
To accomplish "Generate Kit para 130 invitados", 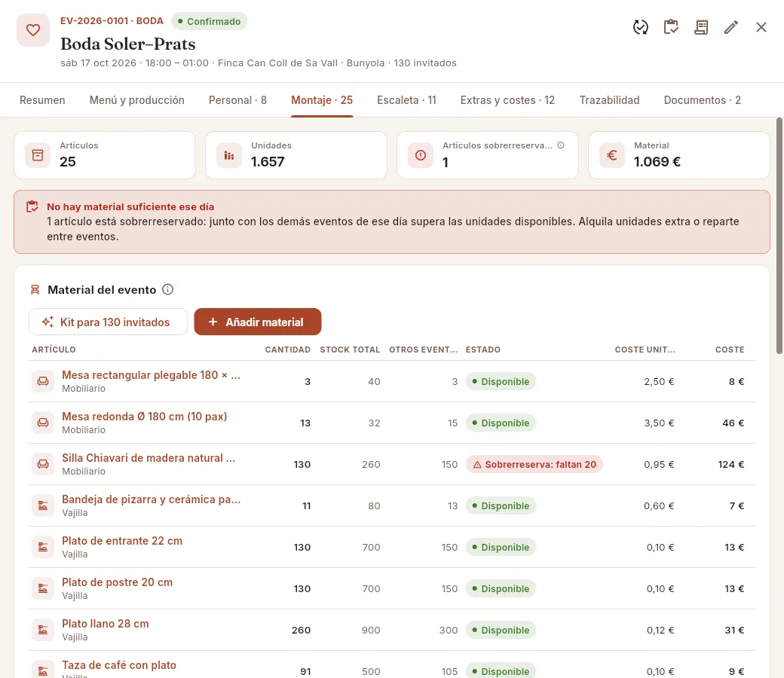I will pos(108,322).
